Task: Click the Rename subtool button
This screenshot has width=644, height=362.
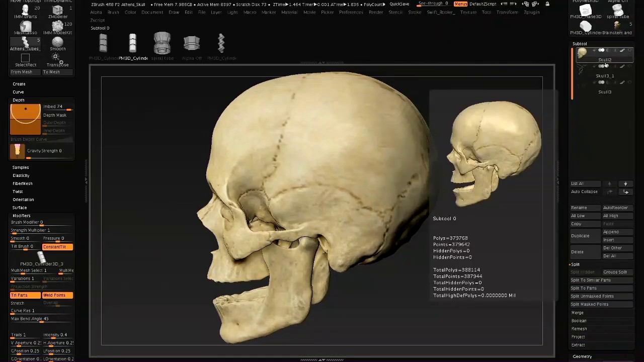Action: click(x=585, y=208)
